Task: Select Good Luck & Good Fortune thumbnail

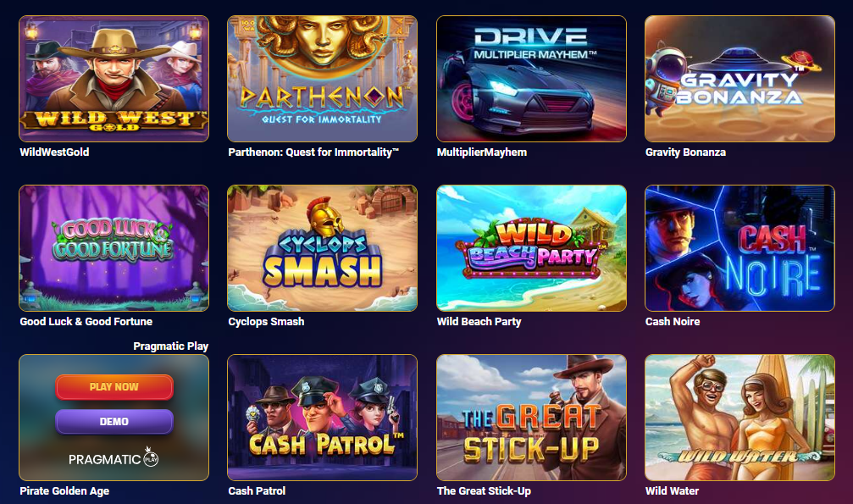Action: (114, 248)
